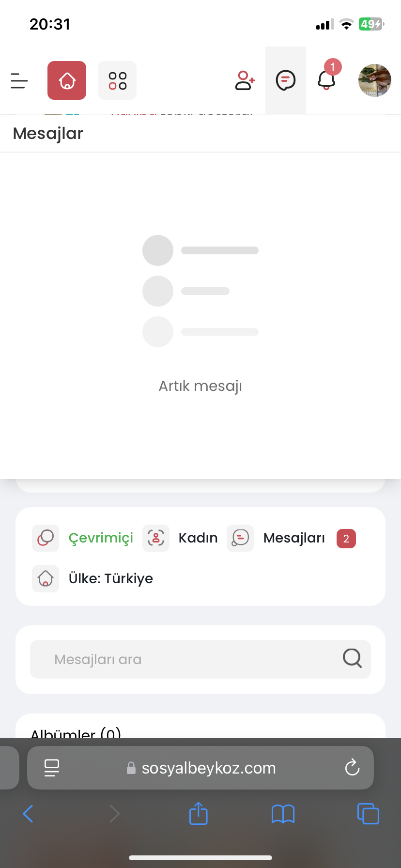Open notifications bell with badge
Screen dimensions: 401x868
coord(327,79)
